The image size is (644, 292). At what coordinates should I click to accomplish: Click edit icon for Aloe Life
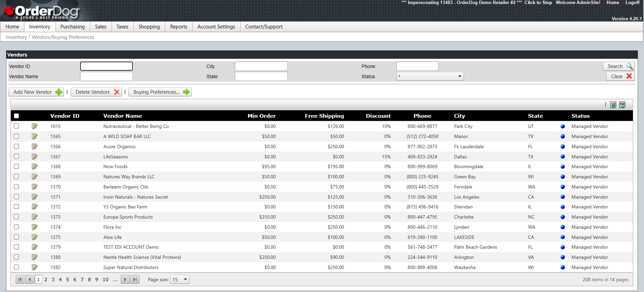pos(34,237)
